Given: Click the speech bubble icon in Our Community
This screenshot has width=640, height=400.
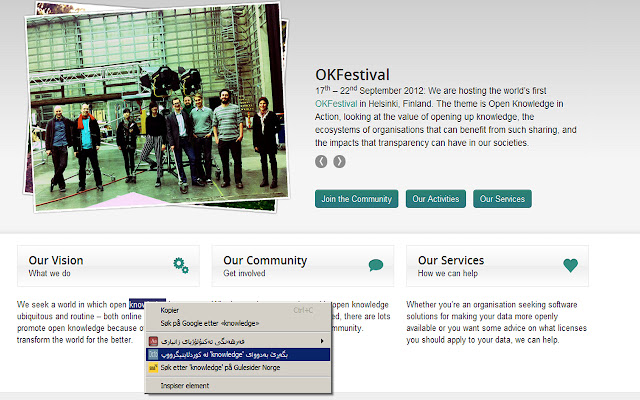Looking at the screenshot, I should click(x=376, y=265).
